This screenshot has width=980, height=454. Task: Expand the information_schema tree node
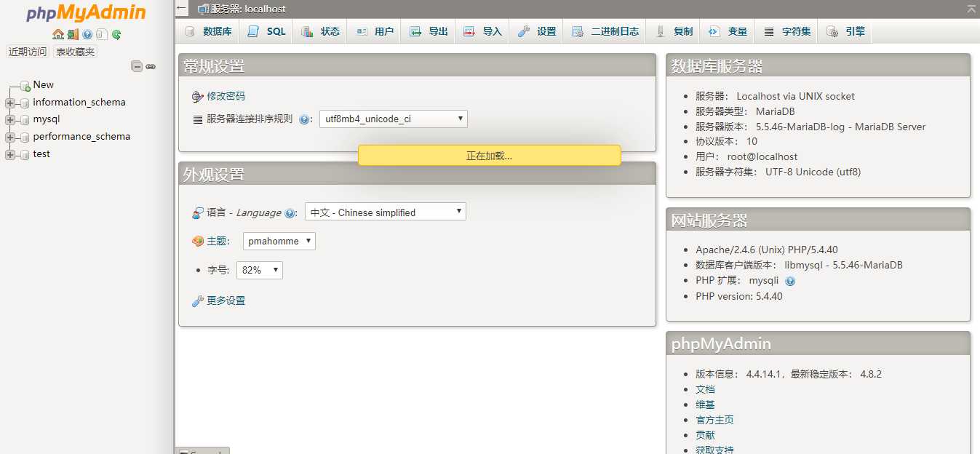click(9, 103)
